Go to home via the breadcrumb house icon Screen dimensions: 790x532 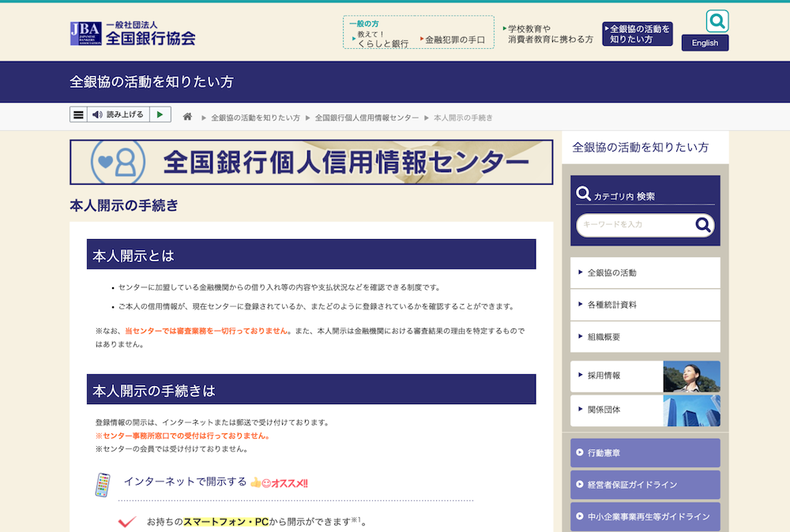187,117
